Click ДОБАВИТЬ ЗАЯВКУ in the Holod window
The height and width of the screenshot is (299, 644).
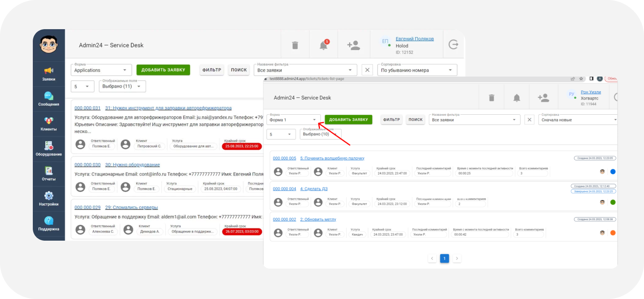point(163,70)
